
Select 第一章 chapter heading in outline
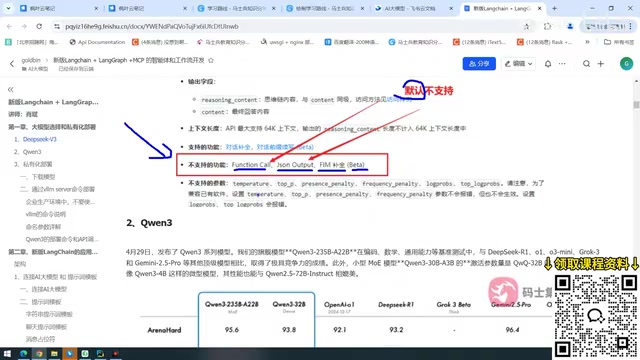tap(52, 127)
